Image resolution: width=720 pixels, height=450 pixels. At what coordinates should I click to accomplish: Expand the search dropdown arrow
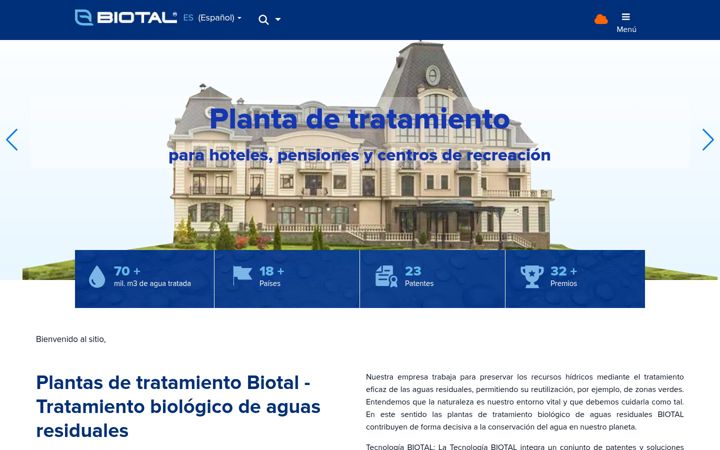(278, 20)
